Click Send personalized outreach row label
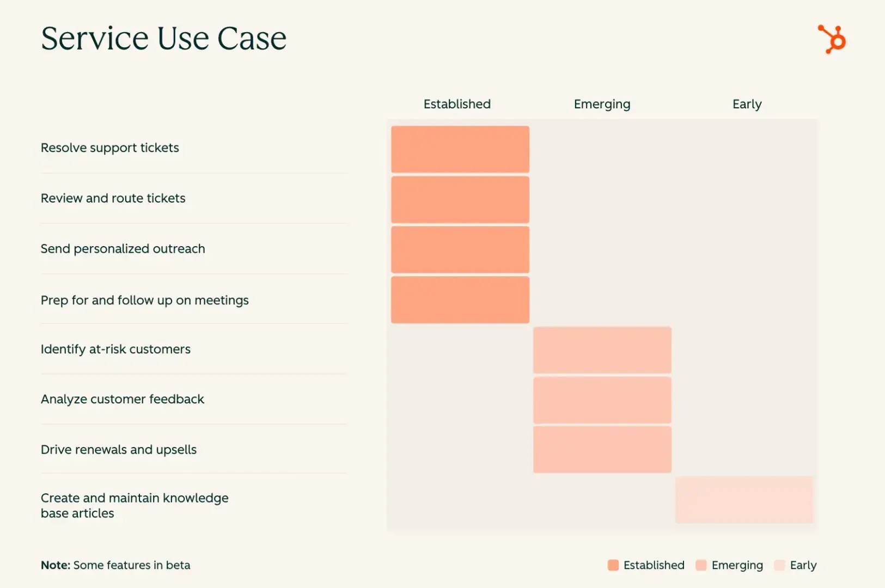 123,249
